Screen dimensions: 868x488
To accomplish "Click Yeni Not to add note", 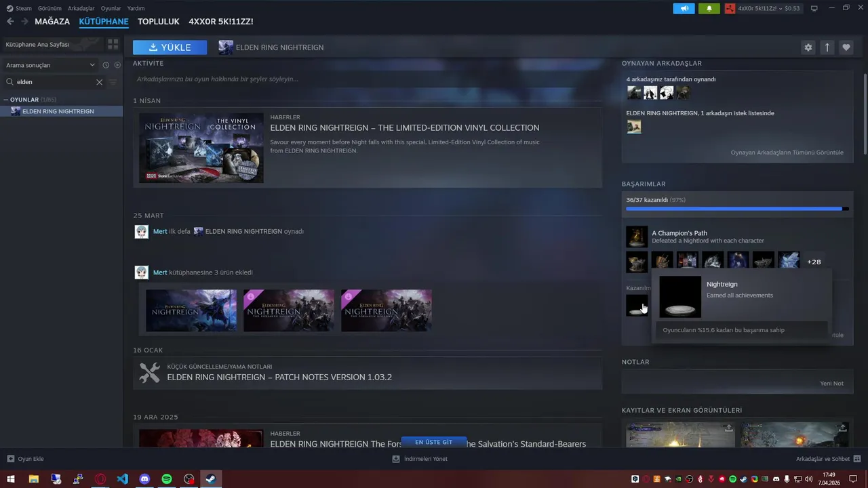I will (831, 384).
